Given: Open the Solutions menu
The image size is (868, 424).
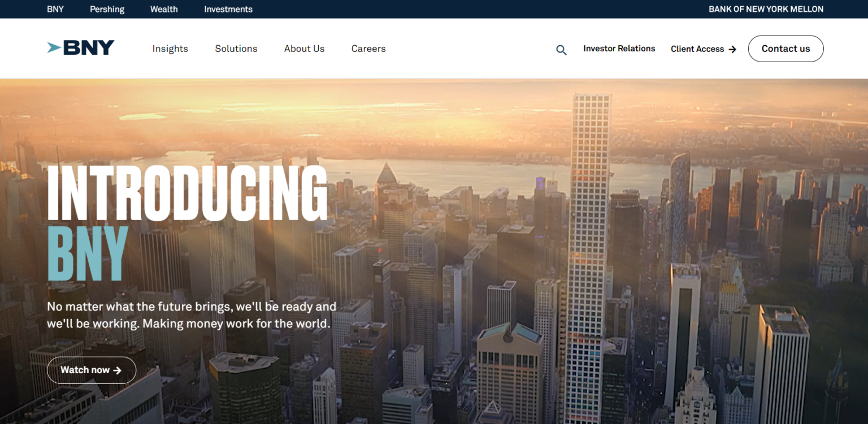Looking at the screenshot, I should tap(236, 49).
